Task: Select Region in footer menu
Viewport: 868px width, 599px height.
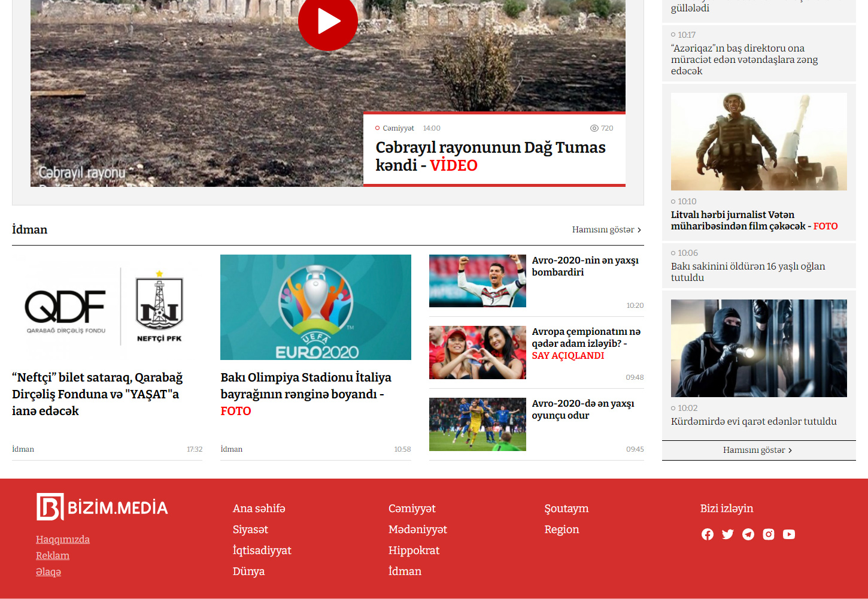Action: 562,530
